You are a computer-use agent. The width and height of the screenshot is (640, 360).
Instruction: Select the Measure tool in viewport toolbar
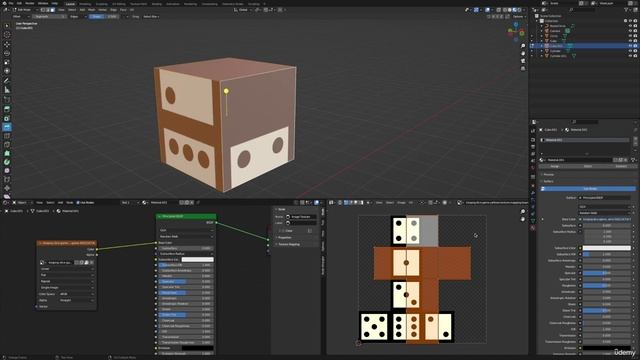tap(7, 90)
